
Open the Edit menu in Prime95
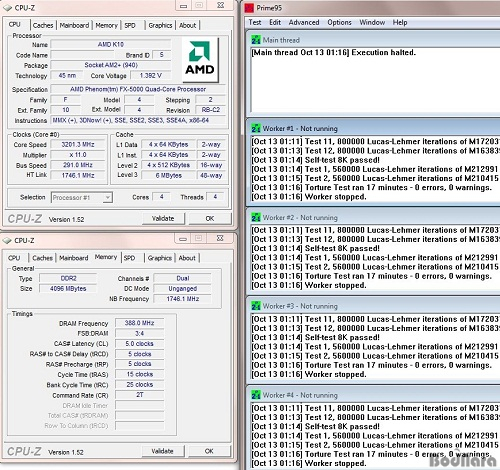tap(275, 22)
